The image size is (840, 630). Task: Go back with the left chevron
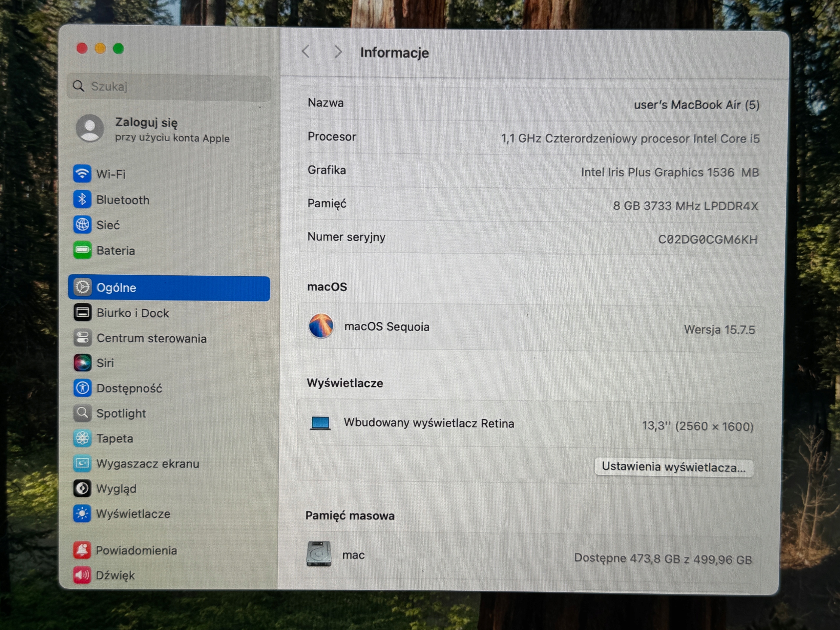[306, 51]
